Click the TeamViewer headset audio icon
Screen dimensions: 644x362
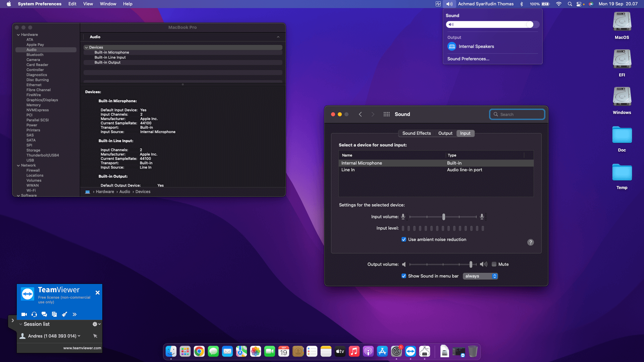click(x=34, y=314)
